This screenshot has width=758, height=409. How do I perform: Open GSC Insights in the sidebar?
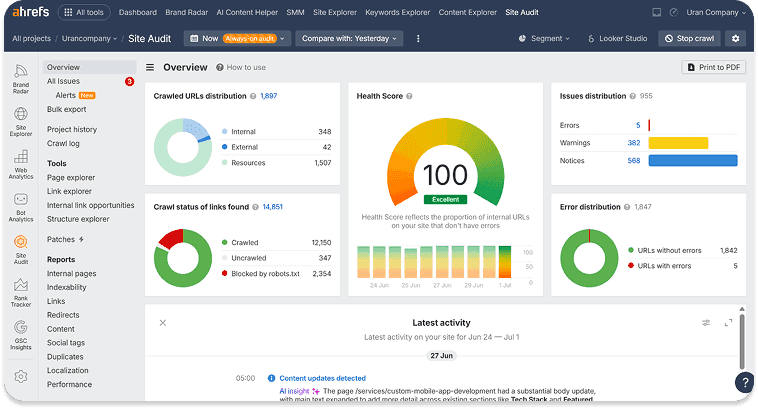pyautogui.click(x=21, y=335)
